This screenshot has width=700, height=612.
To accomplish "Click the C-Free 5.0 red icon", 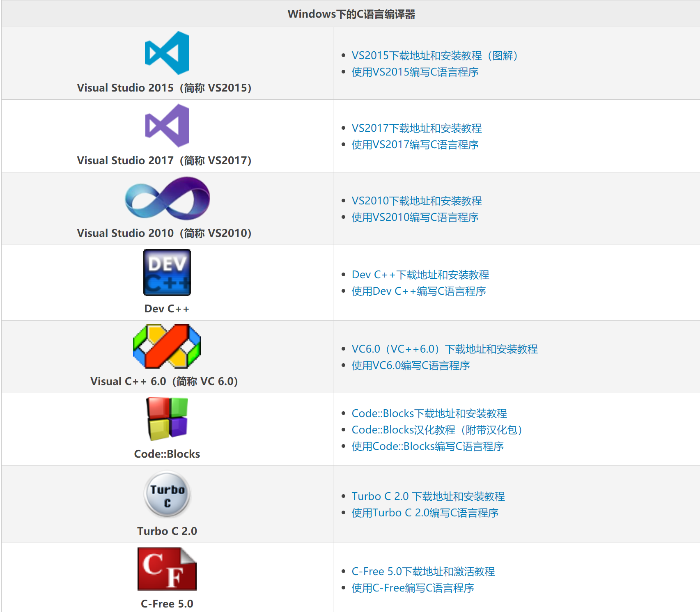I will click(x=167, y=568).
